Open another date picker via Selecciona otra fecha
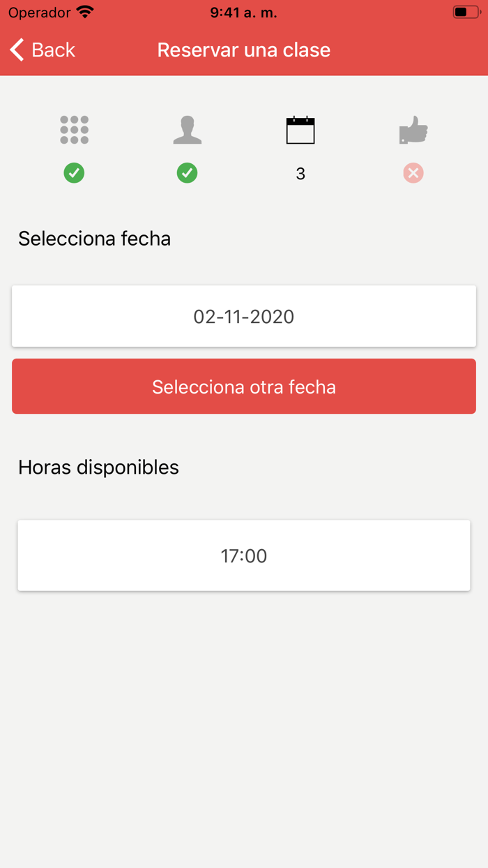 (x=244, y=386)
